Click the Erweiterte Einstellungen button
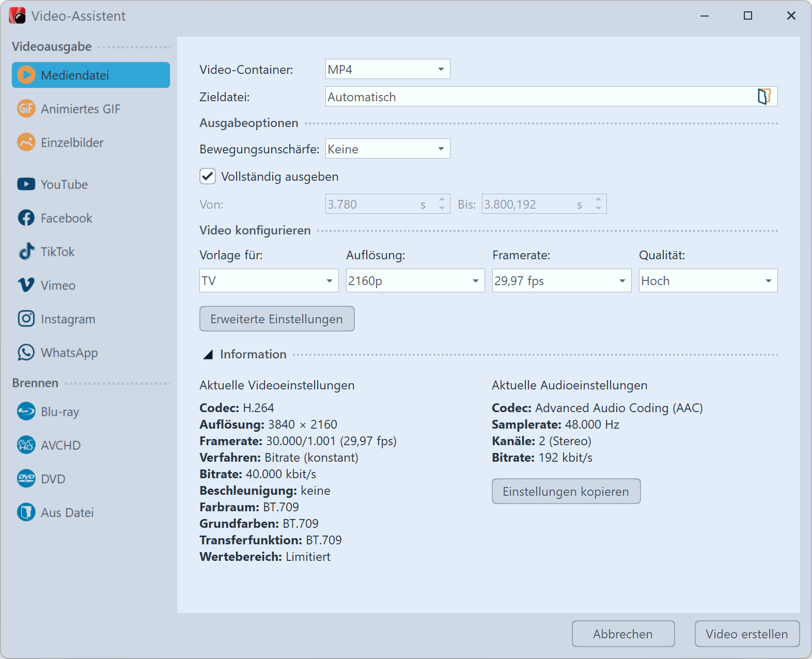The image size is (812, 659). pyautogui.click(x=277, y=319)
